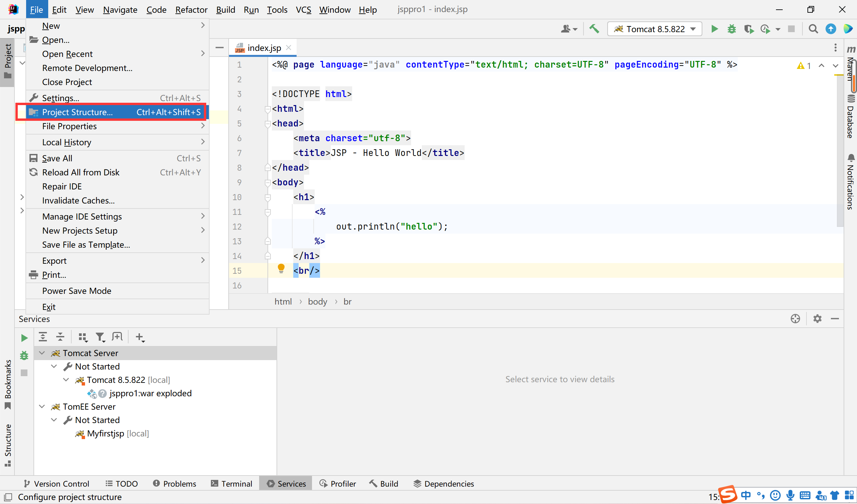Click the Services panel settings gear

[x=817, y=319]
